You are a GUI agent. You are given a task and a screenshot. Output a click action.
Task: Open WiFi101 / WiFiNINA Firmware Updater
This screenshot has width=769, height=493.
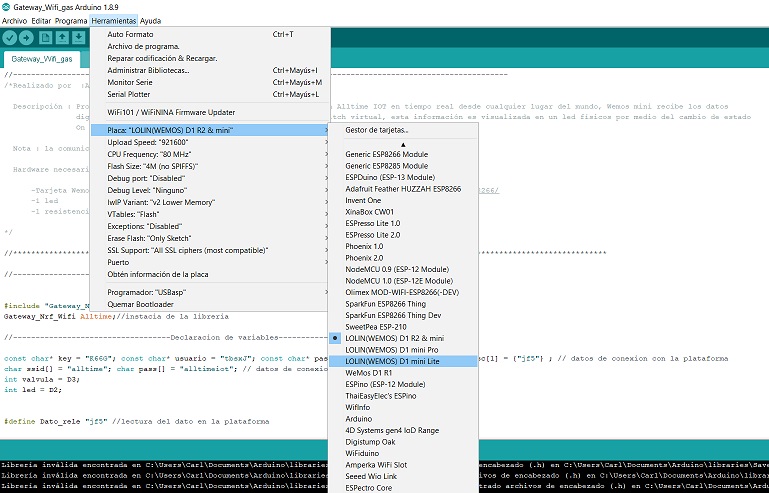pos(210,112)
